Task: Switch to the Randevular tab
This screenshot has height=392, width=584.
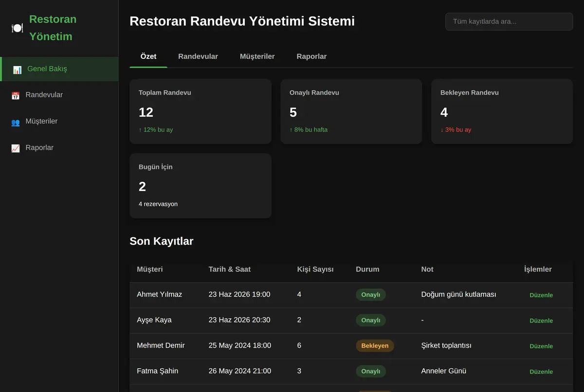Action: (198, 56)
